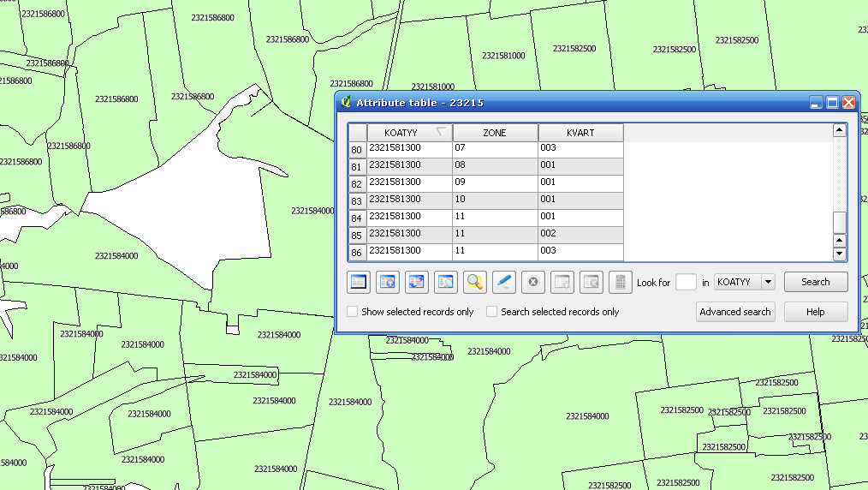Open Advanced search
The width and height of the screenshot is (868, 490).
(735, 312)
